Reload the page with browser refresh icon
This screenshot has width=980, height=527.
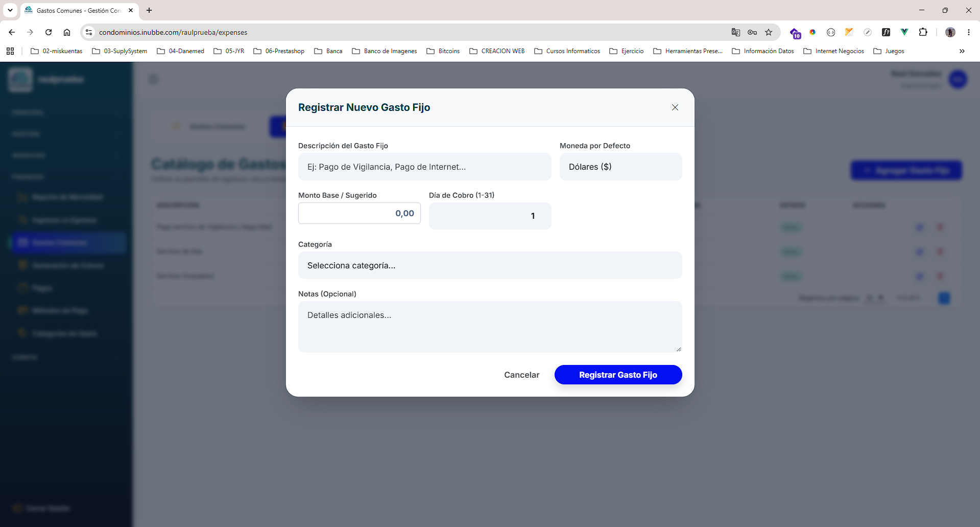pos(49,32)
